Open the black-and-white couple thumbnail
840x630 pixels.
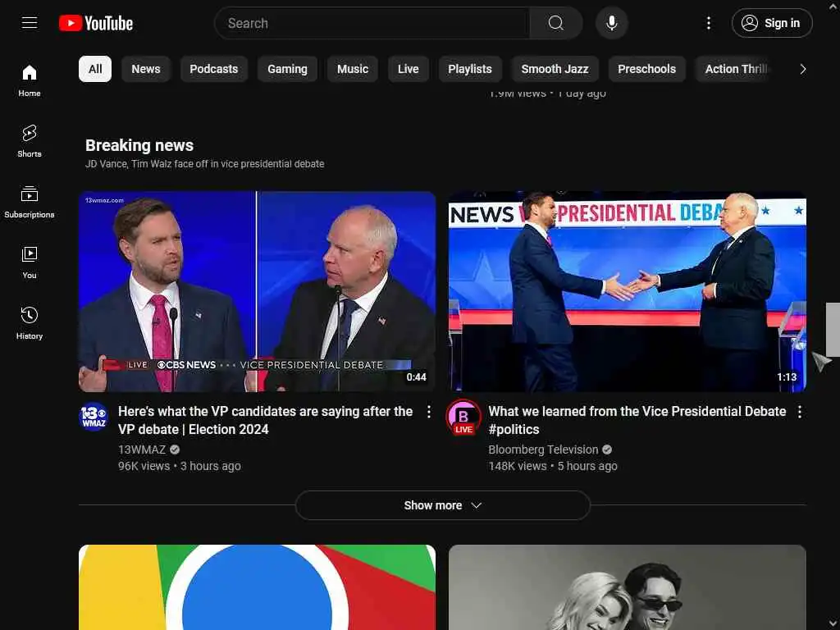628,587
